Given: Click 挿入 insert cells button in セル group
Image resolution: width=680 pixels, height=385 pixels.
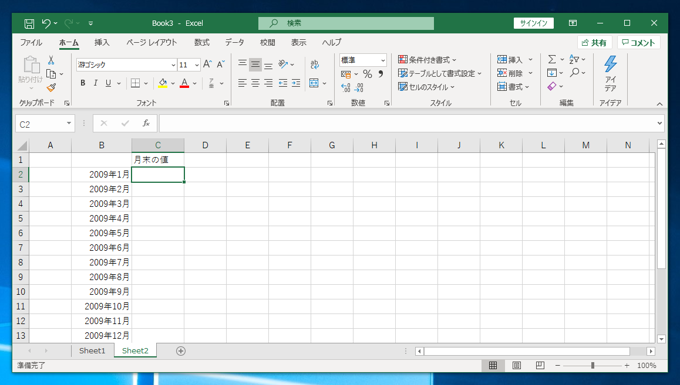Looking at the screenshot, I should (x=510, y=59).
